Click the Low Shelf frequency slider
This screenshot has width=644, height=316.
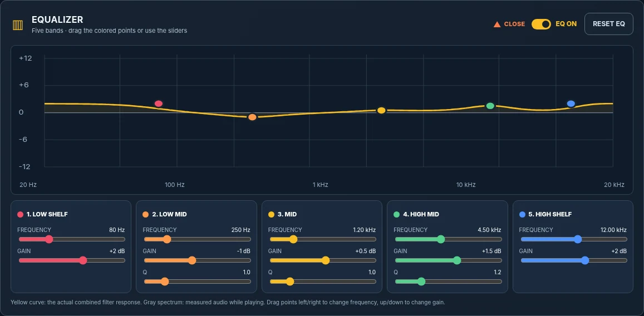tap(72, 239)
